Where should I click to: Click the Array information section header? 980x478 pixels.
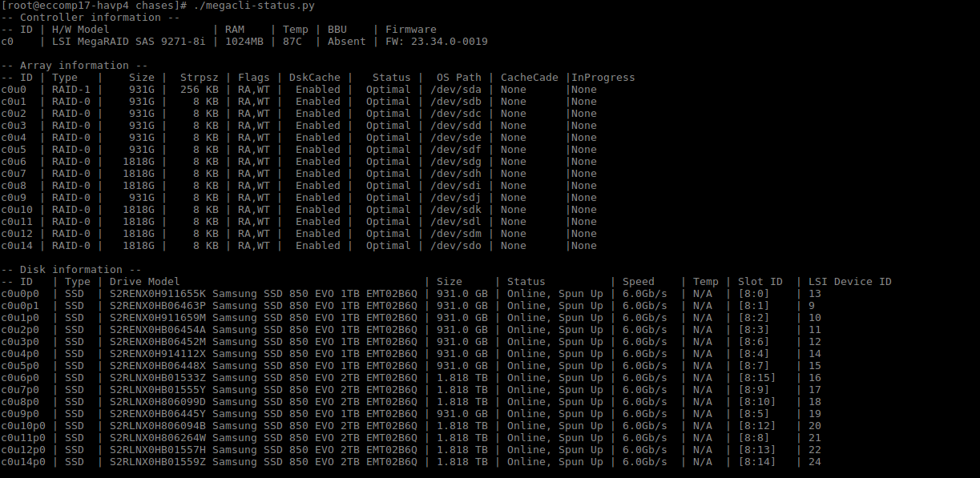(75, 66)
